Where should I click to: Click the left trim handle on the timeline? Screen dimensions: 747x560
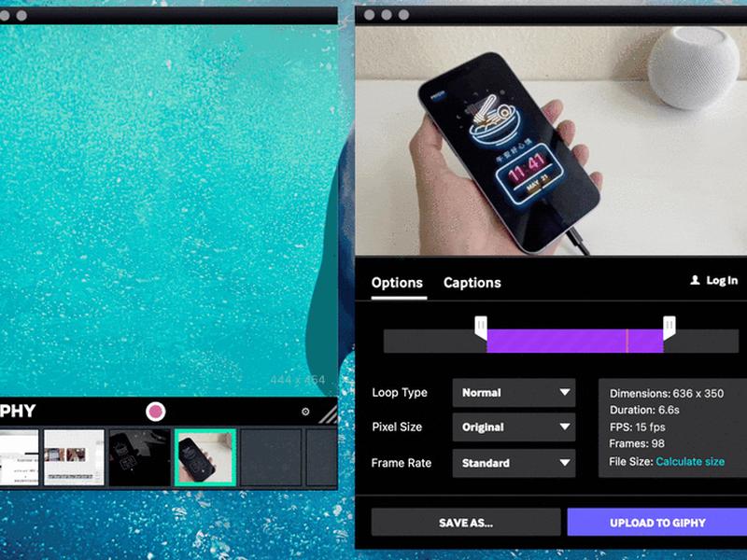coord(481,329)
